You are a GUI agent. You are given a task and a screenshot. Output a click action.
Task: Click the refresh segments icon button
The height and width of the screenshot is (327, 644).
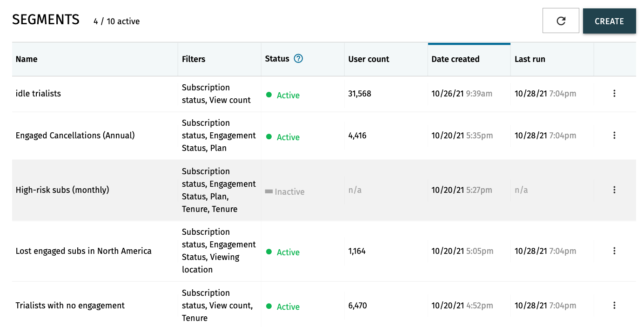click(x=561, y=20)
